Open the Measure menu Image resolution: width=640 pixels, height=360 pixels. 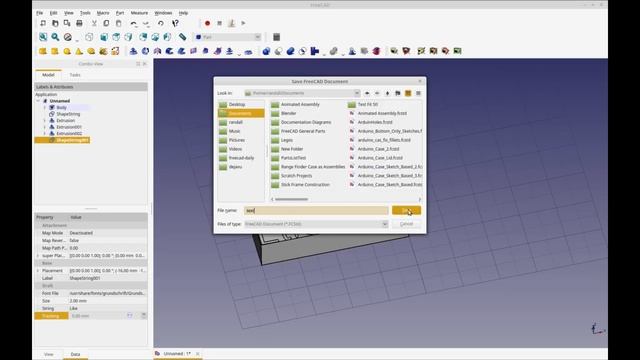tap(139, 13)
